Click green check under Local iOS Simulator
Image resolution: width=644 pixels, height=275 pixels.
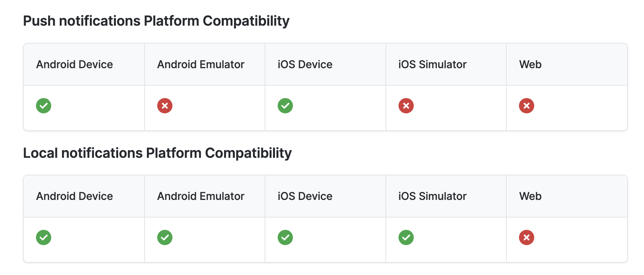pos(406,237)
